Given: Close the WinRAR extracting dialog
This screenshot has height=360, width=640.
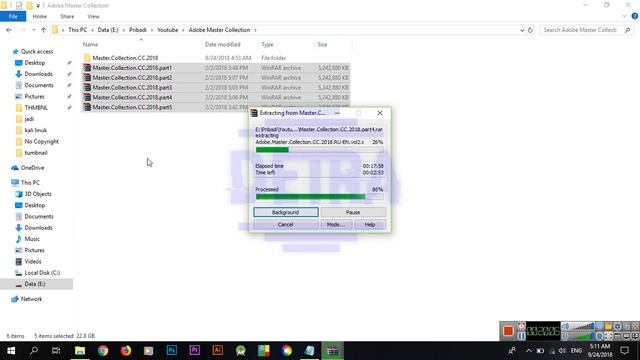Looking at the screenshot, I should point(380,113).
